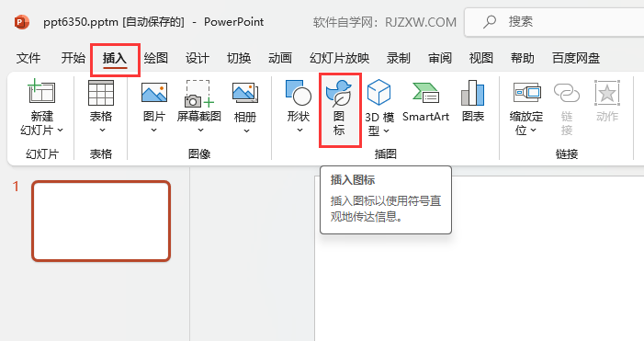Switch to the 审阅 tab
The width and height of the screenshot is (644, 341).
pyautogui.click(x=440, y=58)
